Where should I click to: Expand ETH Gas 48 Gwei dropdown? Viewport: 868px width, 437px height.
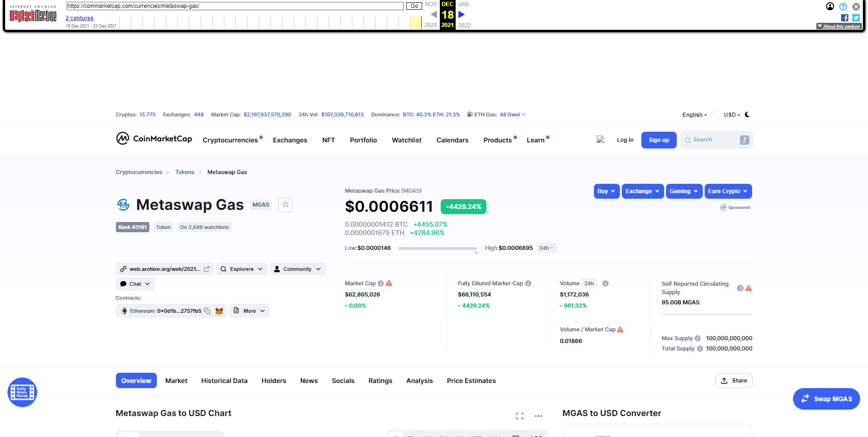[x=512, y=114]
